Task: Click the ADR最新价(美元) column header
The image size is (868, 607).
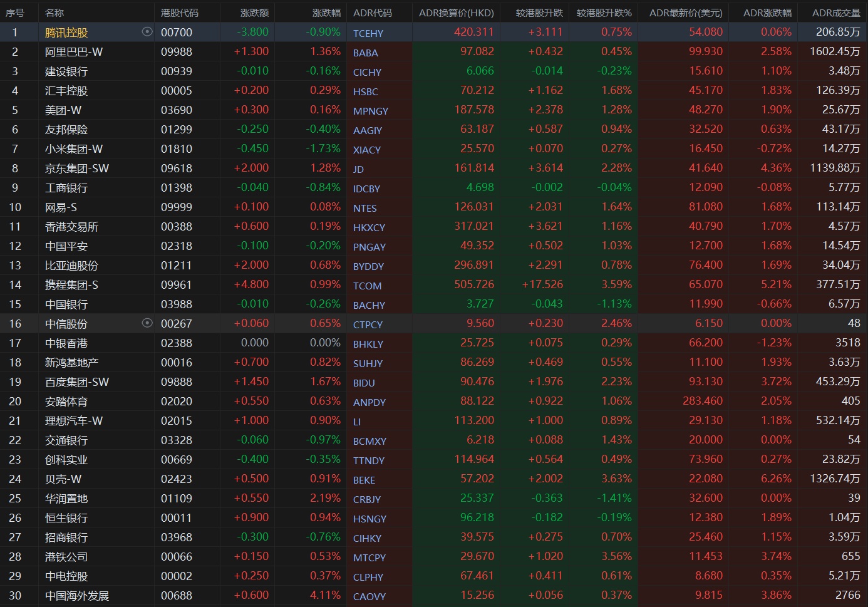Action: click(685, 13)
